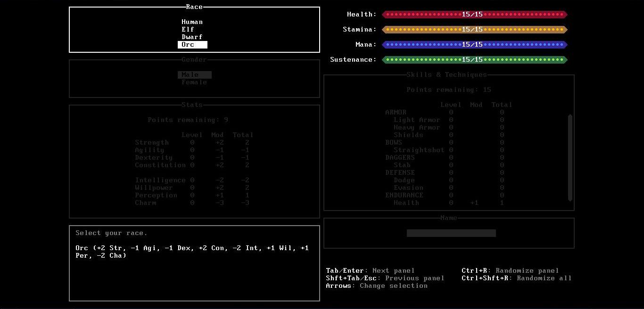Select the Dodge skill under DEFENSE
The image size is (644, 309).
point(404,180)
